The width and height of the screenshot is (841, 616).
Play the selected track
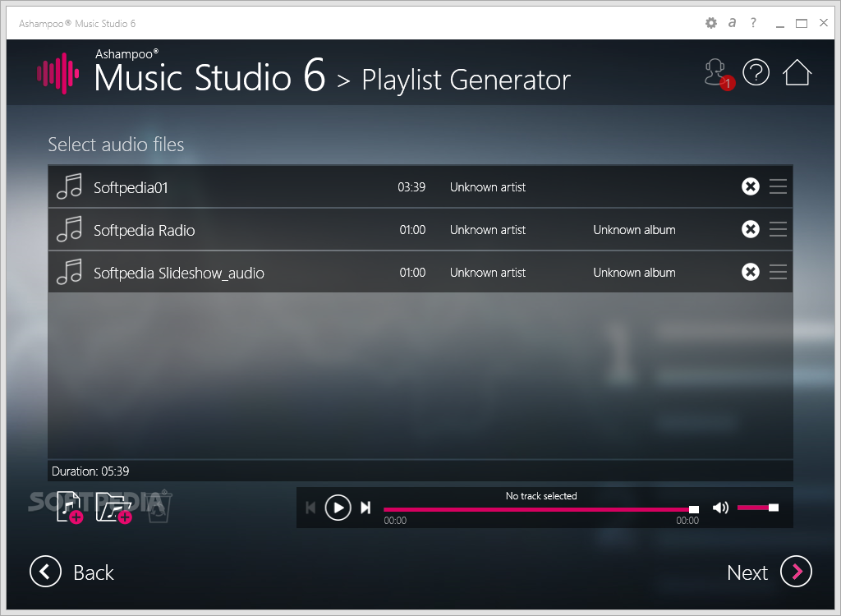pyautogui.click(x=338, y=508)
